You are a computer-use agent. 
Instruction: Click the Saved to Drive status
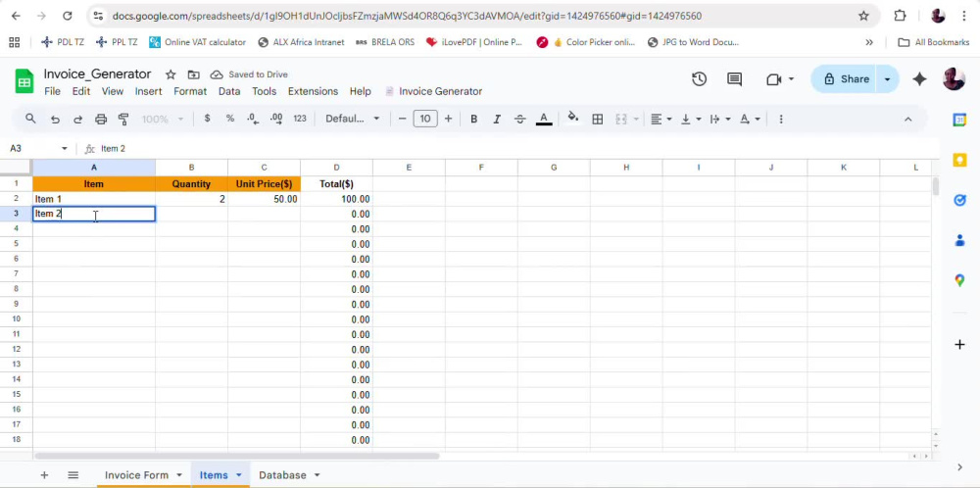[x=249, y=74]
